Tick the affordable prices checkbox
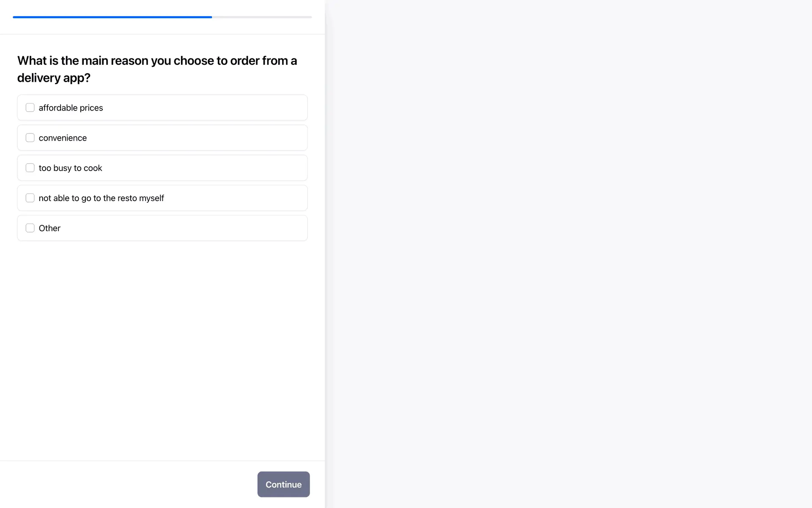The width and height of the screenshot is (812, 508). pyautogui.click(x=30, y=108)
